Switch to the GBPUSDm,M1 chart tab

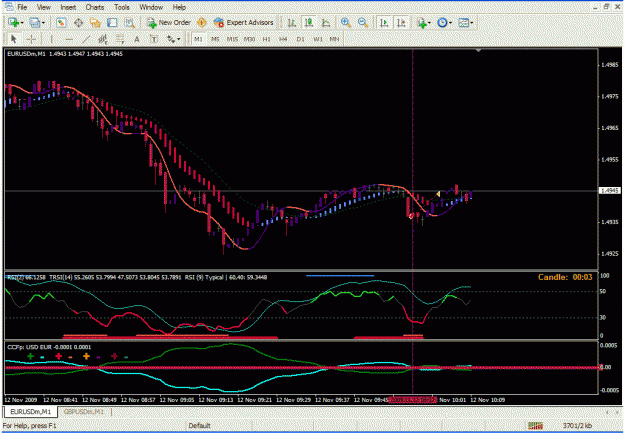coord(84,411)
